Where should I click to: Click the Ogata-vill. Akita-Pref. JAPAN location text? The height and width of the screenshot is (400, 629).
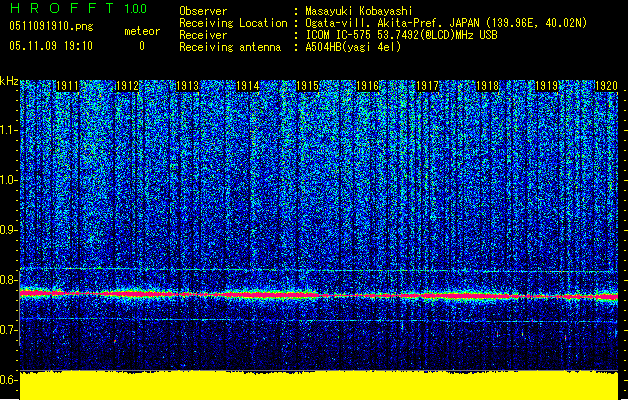[x=446, y=23]
